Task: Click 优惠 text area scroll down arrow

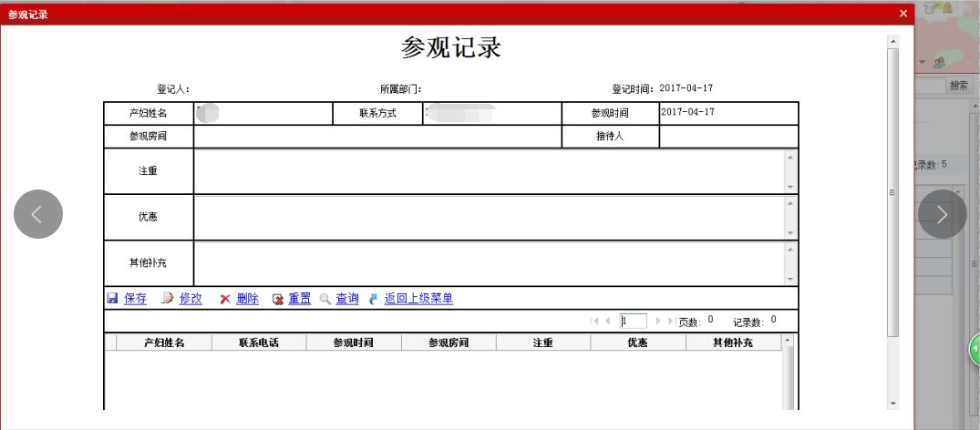Action: tap(790, 233)
